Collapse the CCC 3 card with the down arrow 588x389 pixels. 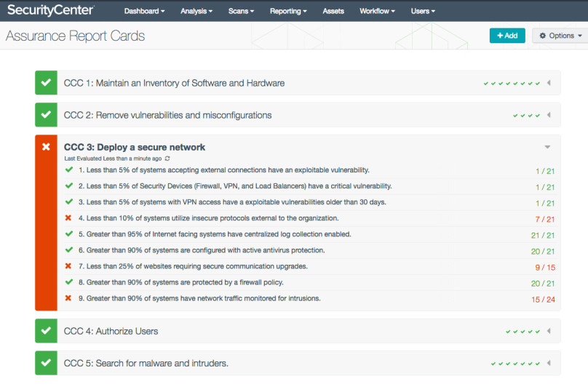pyautogui.click(x=547, y=147)
